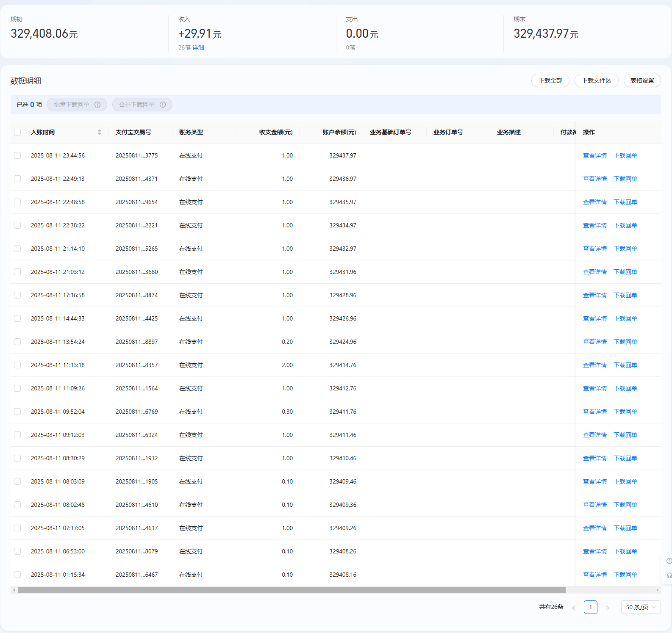Click the 期末 balance 329,437.97元
672x633 pixels.
546,33
